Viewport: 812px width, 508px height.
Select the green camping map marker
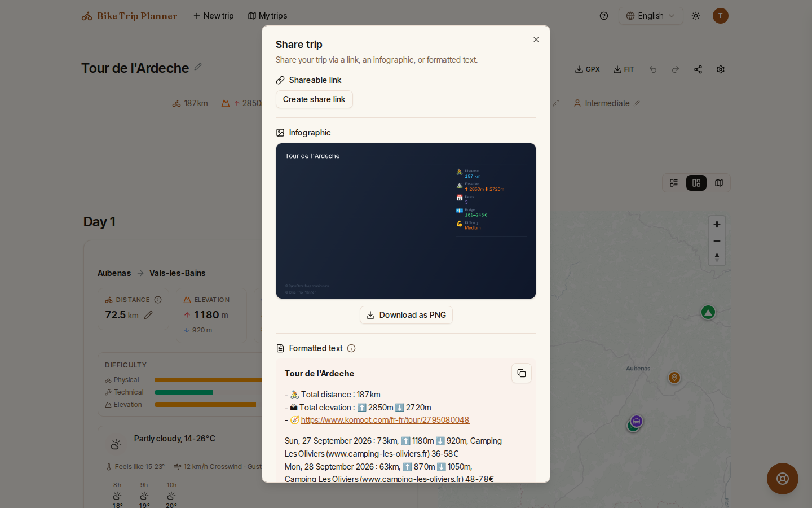point(708,312)
